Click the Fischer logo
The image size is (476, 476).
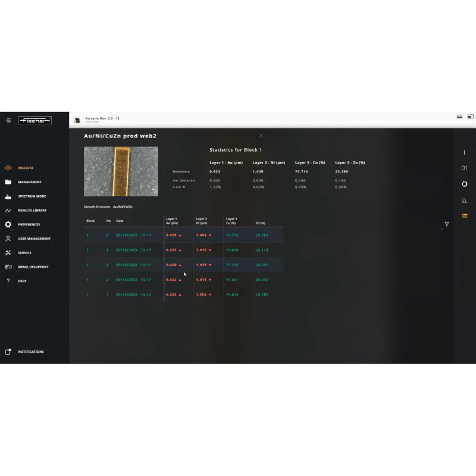click(x=35, y=120)
